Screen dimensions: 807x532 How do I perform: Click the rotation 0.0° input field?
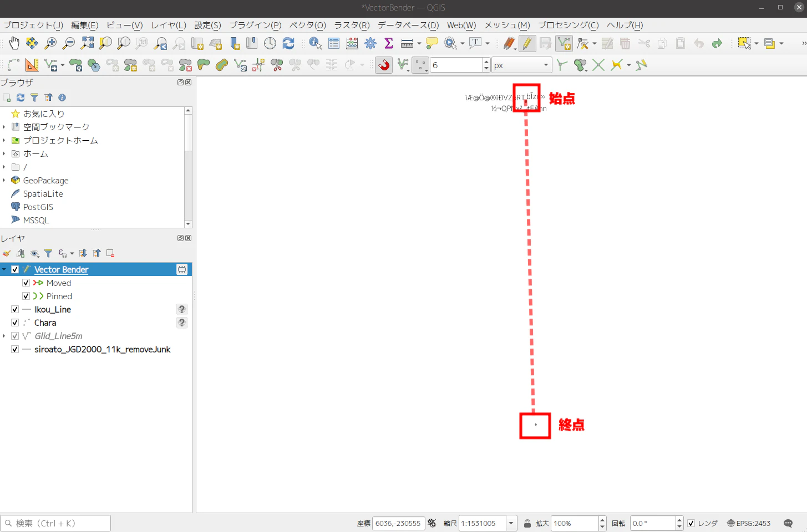653,523
